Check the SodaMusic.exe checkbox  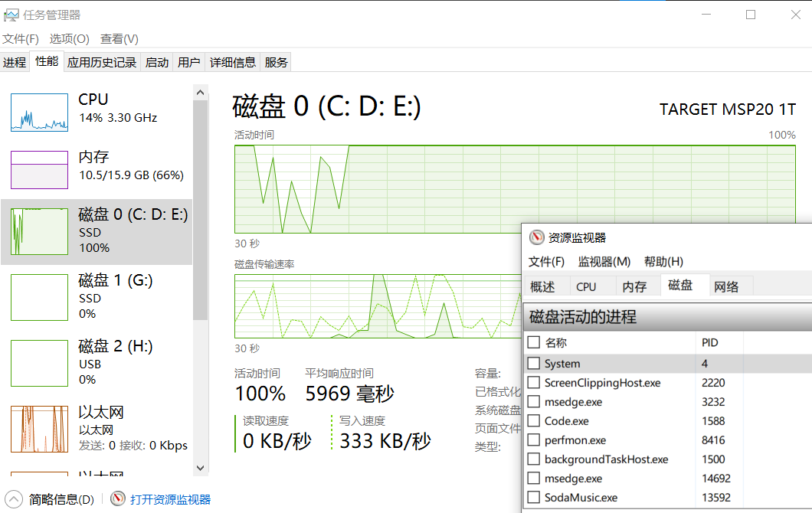tap(533, 498)
